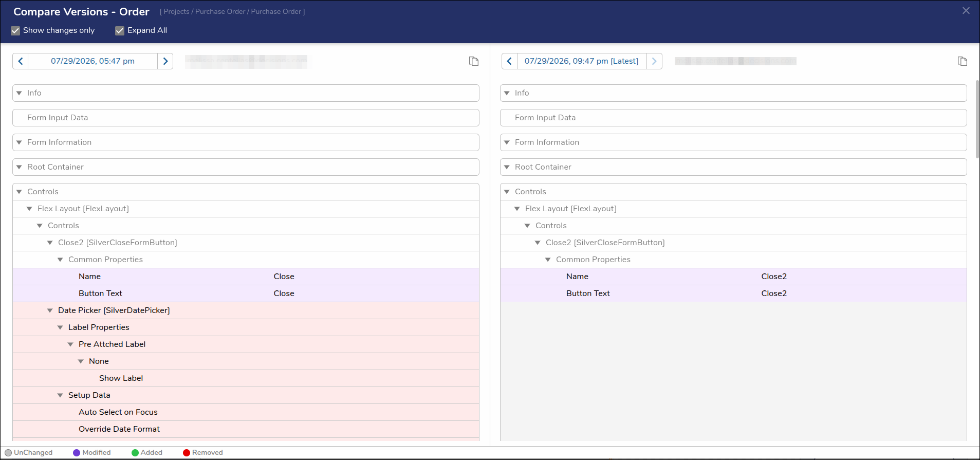Collapse the left Info section
The image size is (980, 460).
click(x=19, y=93)
